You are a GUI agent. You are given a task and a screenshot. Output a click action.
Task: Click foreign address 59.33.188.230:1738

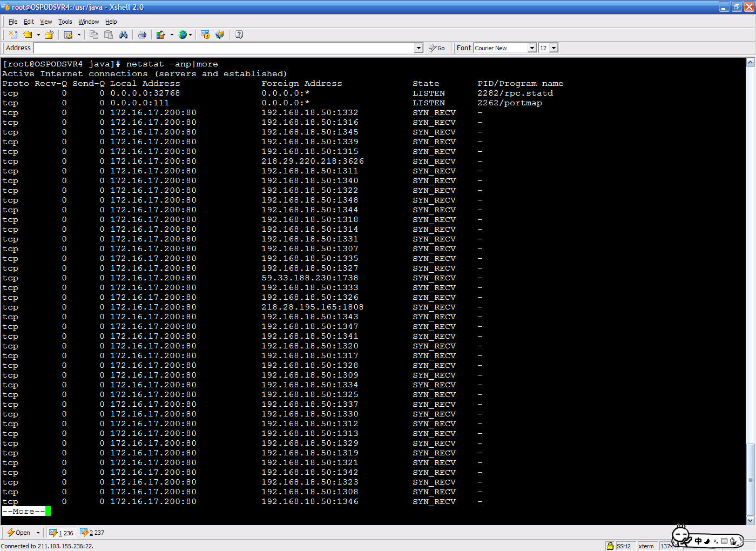310,278
